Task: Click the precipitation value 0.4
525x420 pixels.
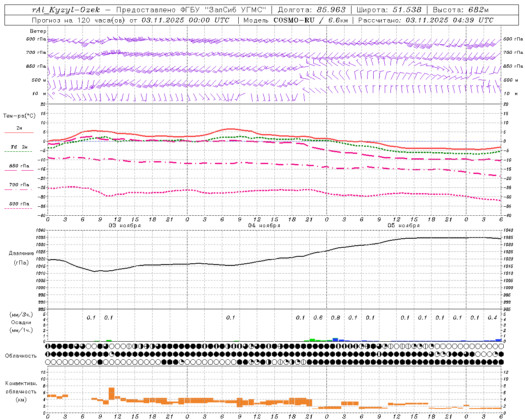Action: pos(492,318)
